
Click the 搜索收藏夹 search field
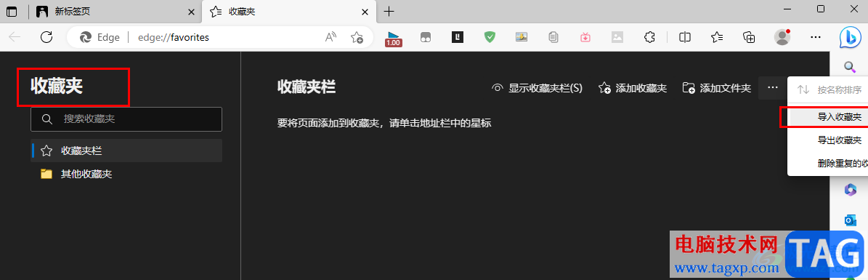(126, 119)
